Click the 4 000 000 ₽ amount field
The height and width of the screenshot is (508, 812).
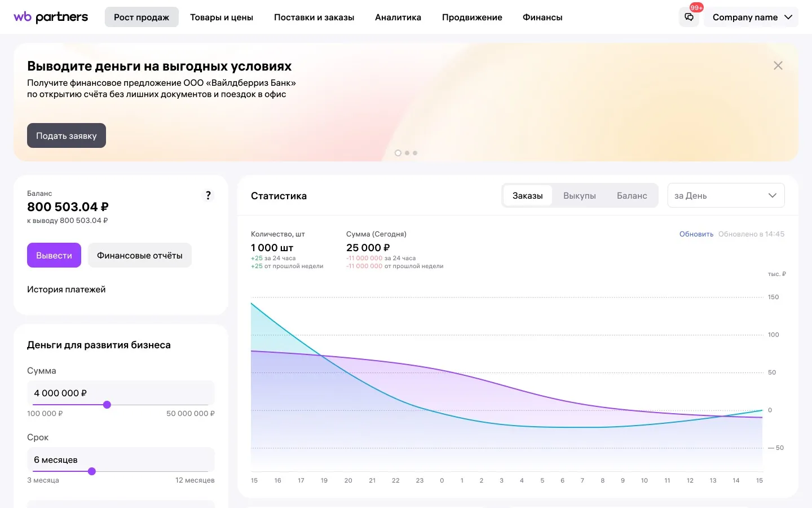point(121,393)
